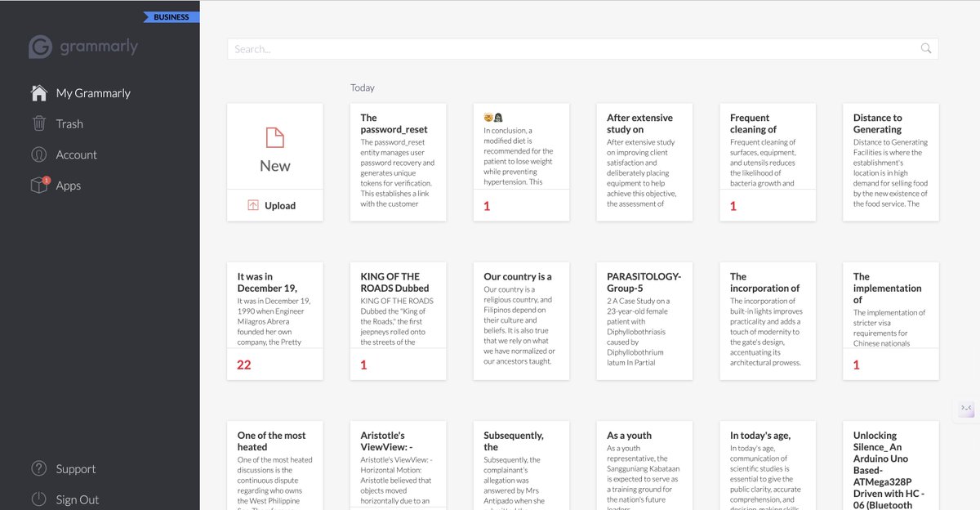The height and width of the screenshot is (510, 980).
Task: Click the Upload button
Action: [x=275, y=206]
